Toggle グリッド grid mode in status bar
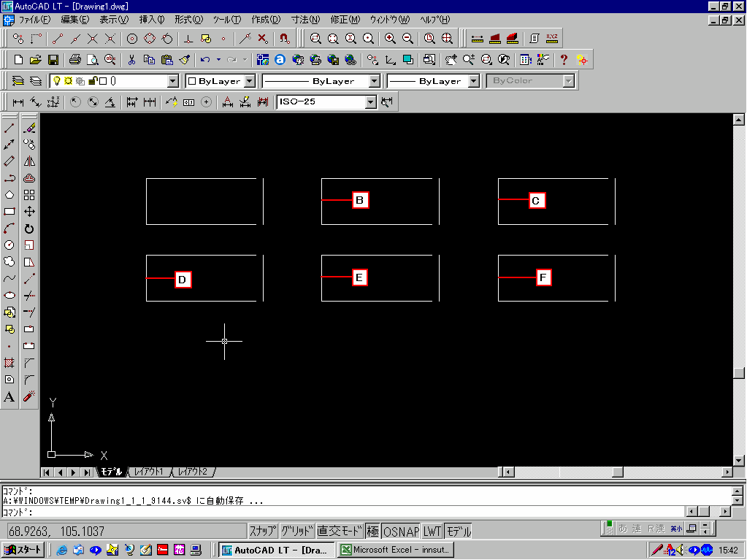 296,531
